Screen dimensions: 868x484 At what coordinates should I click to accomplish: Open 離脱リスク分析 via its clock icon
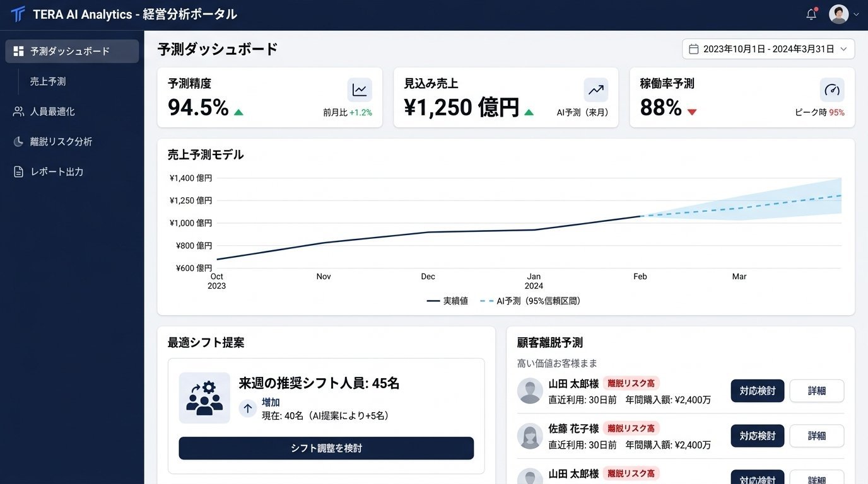click(x=18, y=141)
